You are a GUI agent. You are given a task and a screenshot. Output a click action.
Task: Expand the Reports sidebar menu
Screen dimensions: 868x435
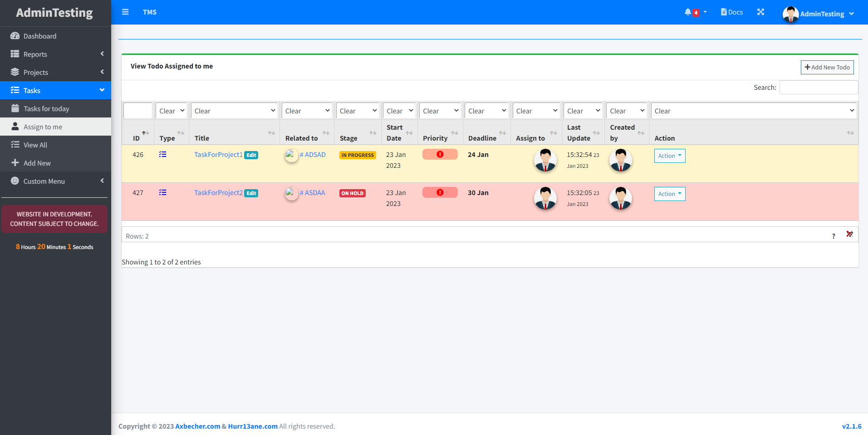(x=35, y=54)
